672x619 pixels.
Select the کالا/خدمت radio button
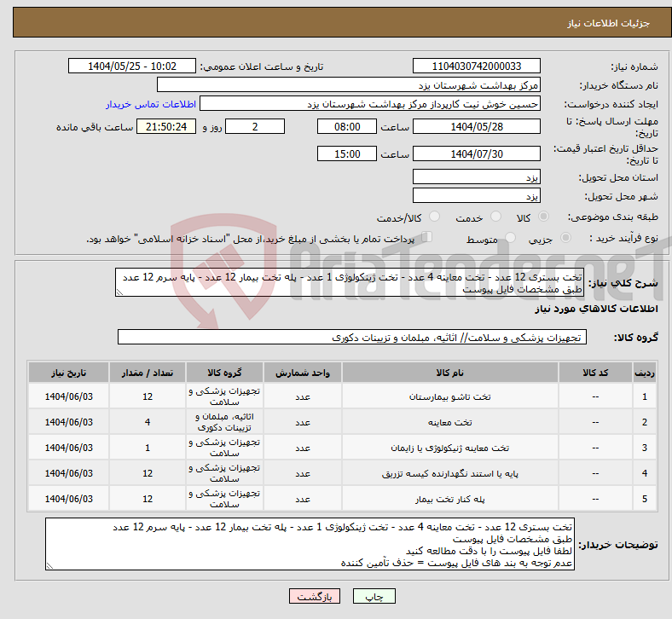pyautogui.click(x=435, y=217)
